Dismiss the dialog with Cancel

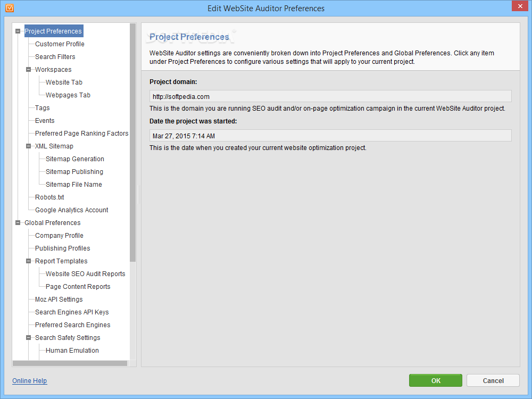(x=493, y=381)
